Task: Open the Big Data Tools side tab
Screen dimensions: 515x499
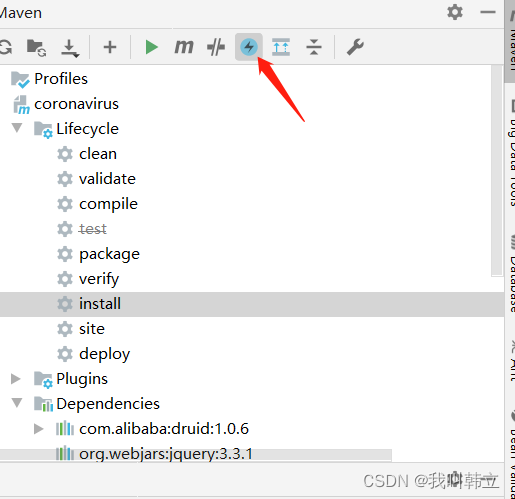Action: pyautogui.click(x=512, y=153)
